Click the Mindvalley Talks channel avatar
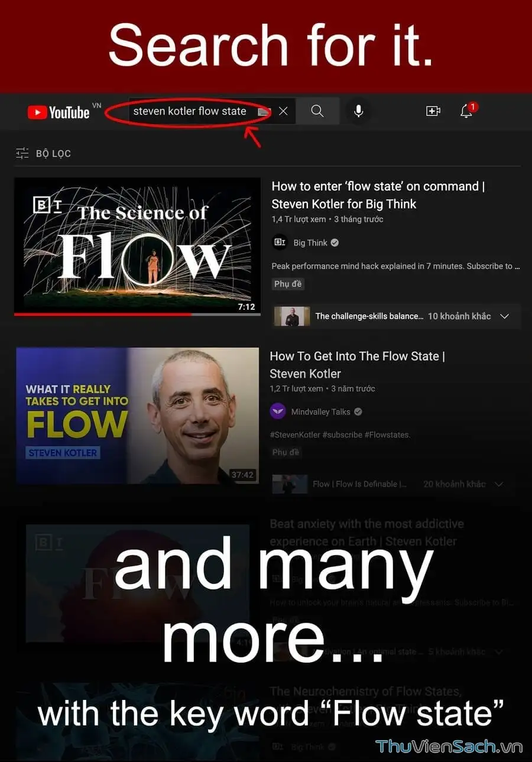This screenshot has height=762, width=532. (278, 411)
